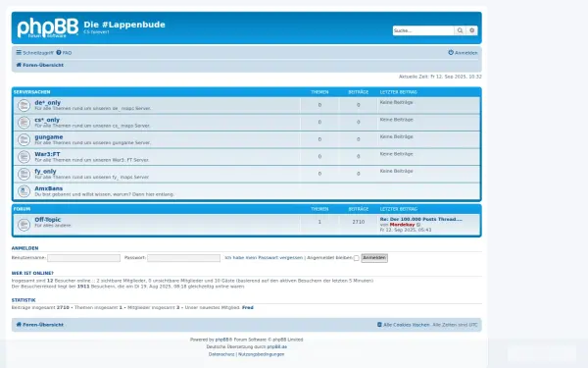Click the search magnifier button

coord(460,30)
